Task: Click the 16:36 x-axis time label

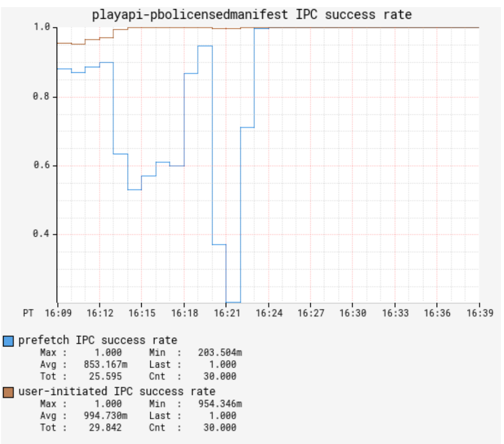Action: click(437, 313)
